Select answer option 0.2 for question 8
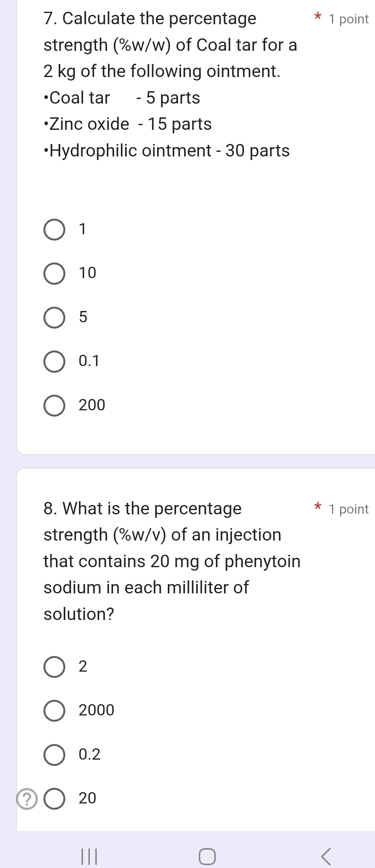Image resolution: width=375 pixels, height=868 pixels. (x=54, y=755)
